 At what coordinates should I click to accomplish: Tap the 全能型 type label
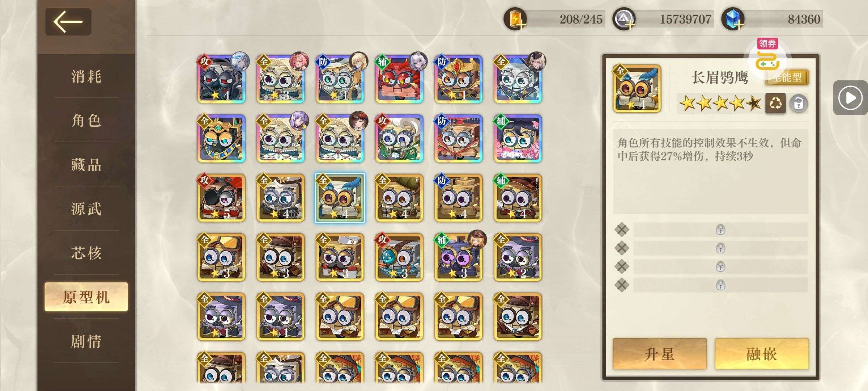coord(787,77)
